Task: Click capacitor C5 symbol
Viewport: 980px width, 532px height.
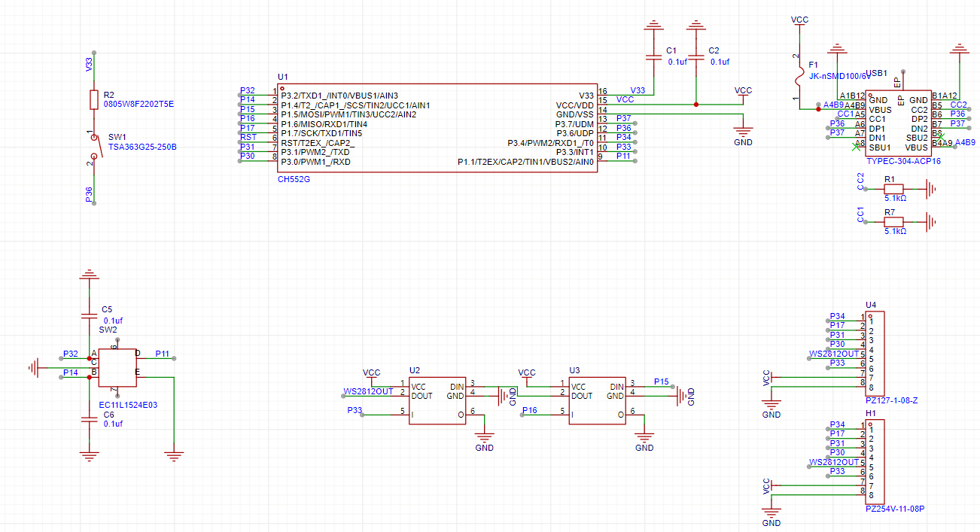Action: (x=90, y=315)
